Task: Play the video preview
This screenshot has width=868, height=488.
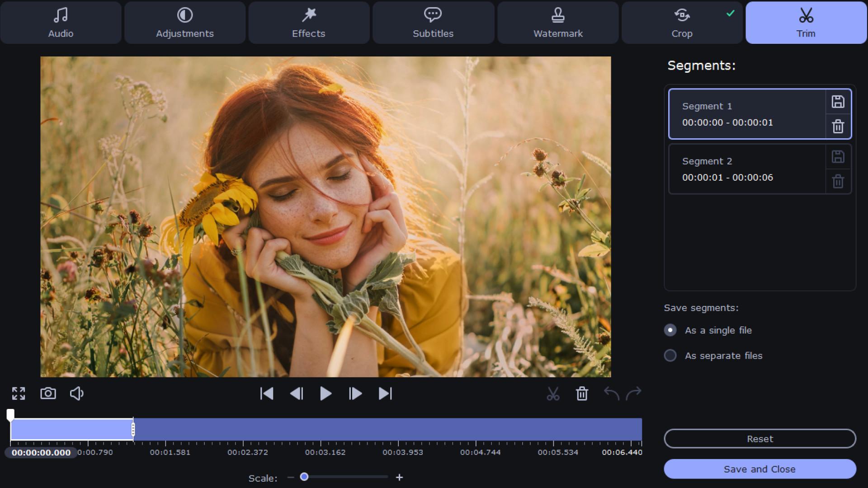Action: click(x=326, y=394)
